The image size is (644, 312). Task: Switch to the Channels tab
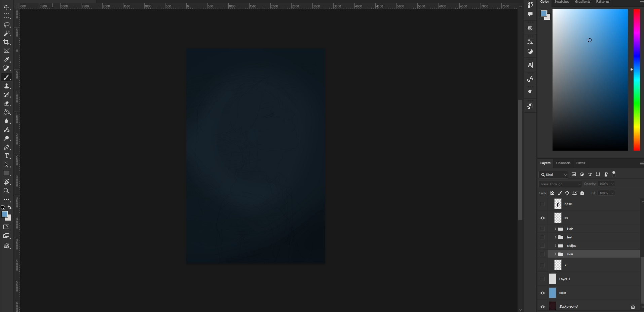pyautogui.click(x=563, y=163)
